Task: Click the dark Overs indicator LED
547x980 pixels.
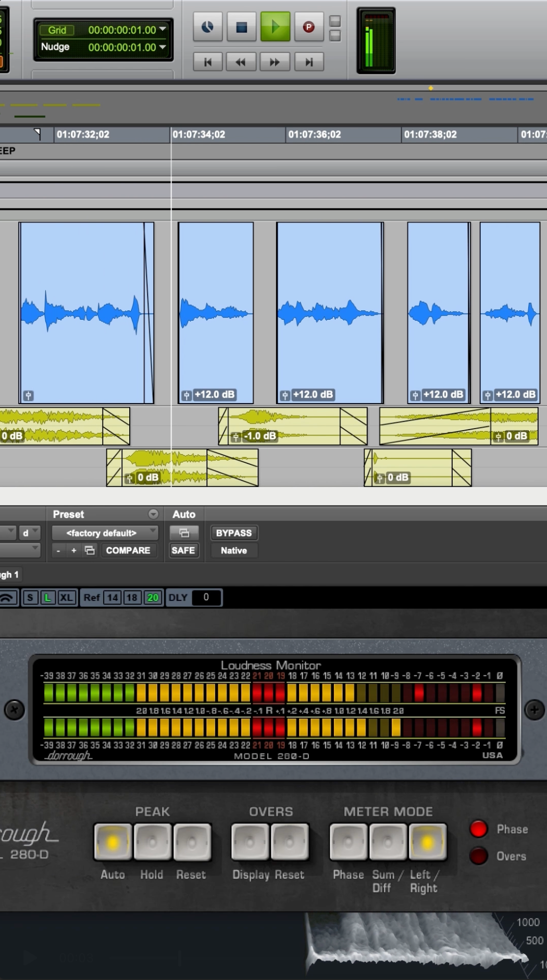Action: pos(478,856)
